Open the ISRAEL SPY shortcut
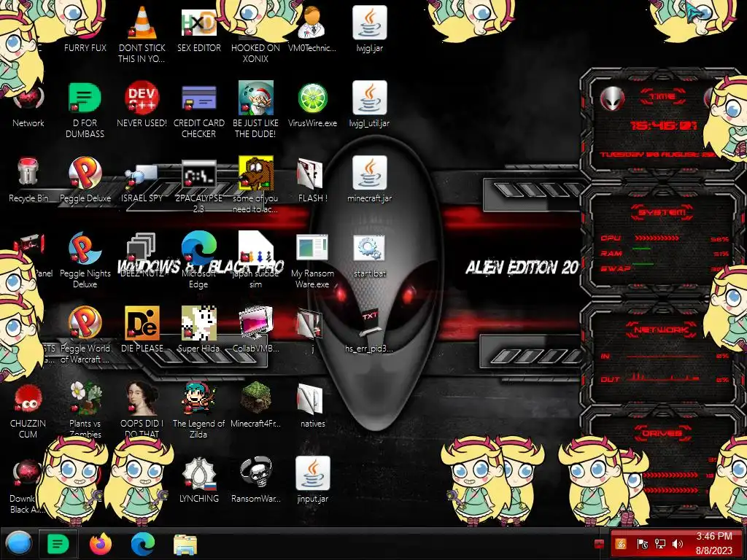Image resolution: width=747 pixels, height=560 pixels. click(142, 175)
